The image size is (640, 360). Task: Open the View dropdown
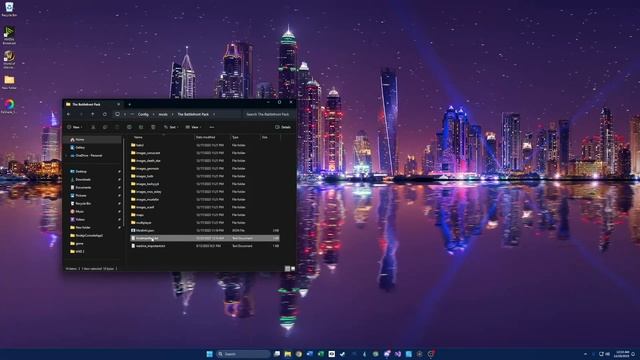(193, 127)
